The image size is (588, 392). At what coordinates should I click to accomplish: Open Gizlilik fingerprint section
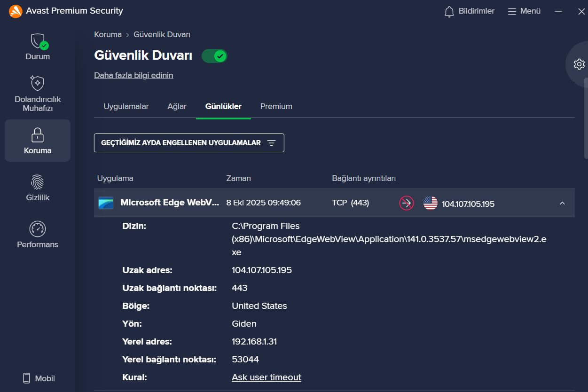pyautogui.click(x=38, y=182)
